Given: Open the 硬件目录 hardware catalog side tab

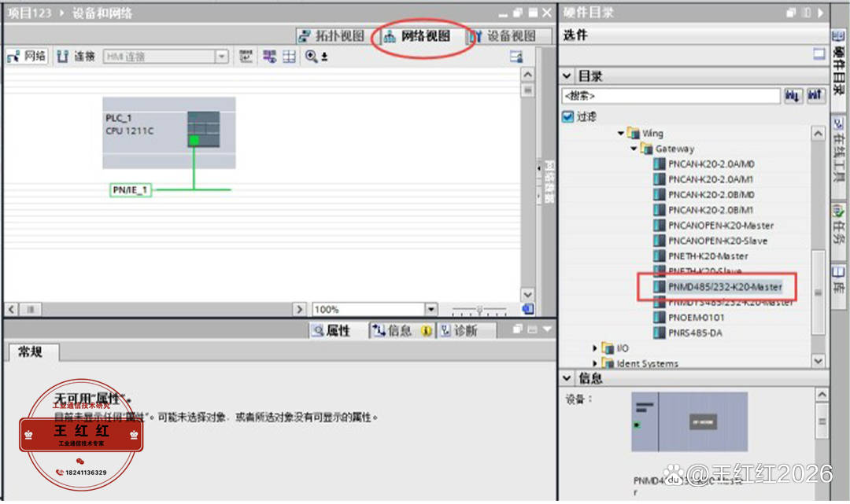Looking at the screenshot, I should pos(839,62).
